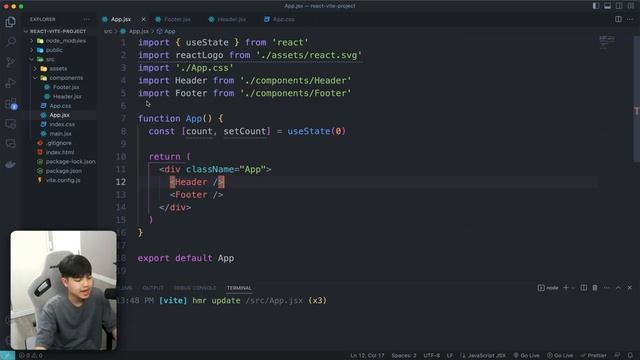Screen dimensions: 640x360
Task: Click the App symbol in breadcrumb
Action: coord(167,31)
